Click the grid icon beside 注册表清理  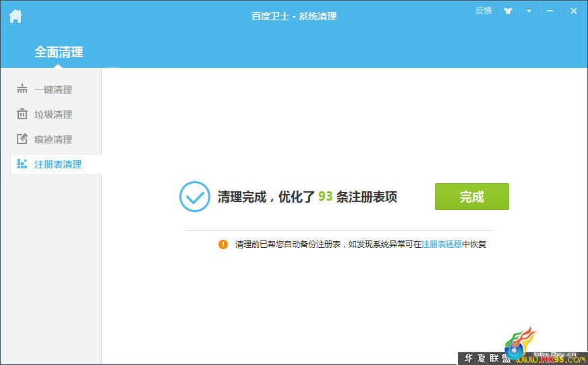22,164
